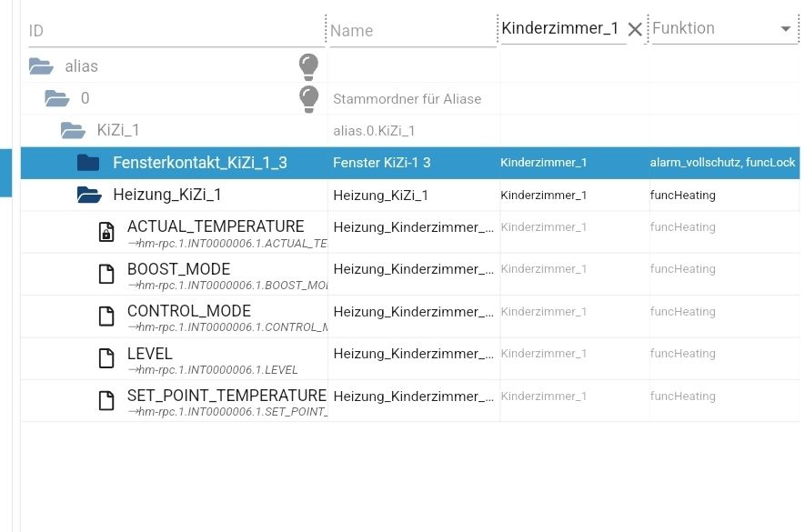Image resolution: width=805 pixels, height=532 pixels.
Task: Select the Heizung_KiZi_1 row
Action: 409,195
